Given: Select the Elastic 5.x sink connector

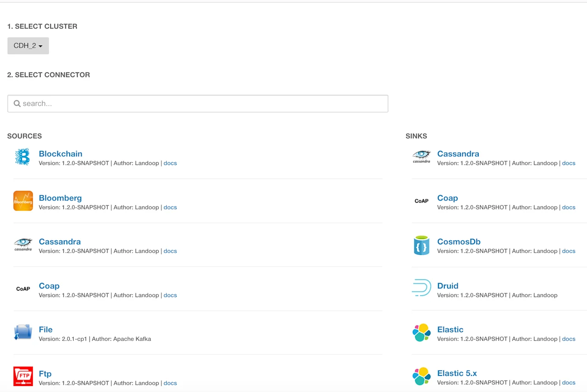Looking at the screenshot, I should [457, 373].
